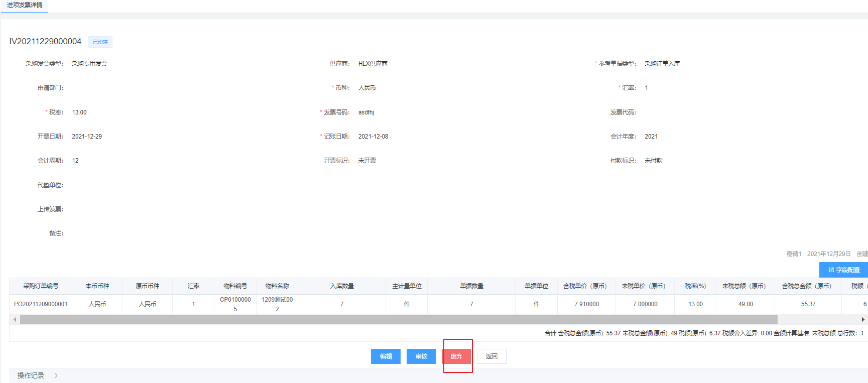
Task: Select the 税率(%) column header
Action: click(695, 286)
